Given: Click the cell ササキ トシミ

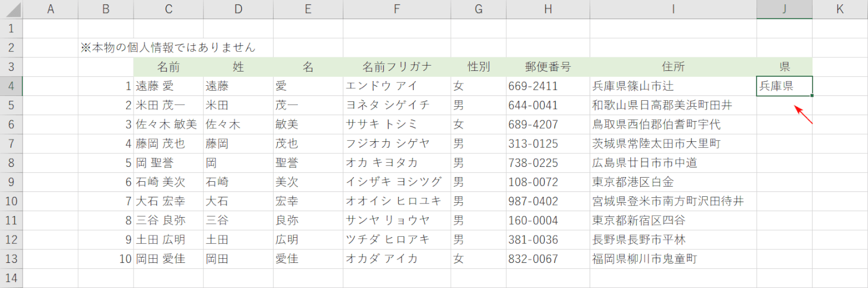Looking at the screenshot, I should [397, 125].
